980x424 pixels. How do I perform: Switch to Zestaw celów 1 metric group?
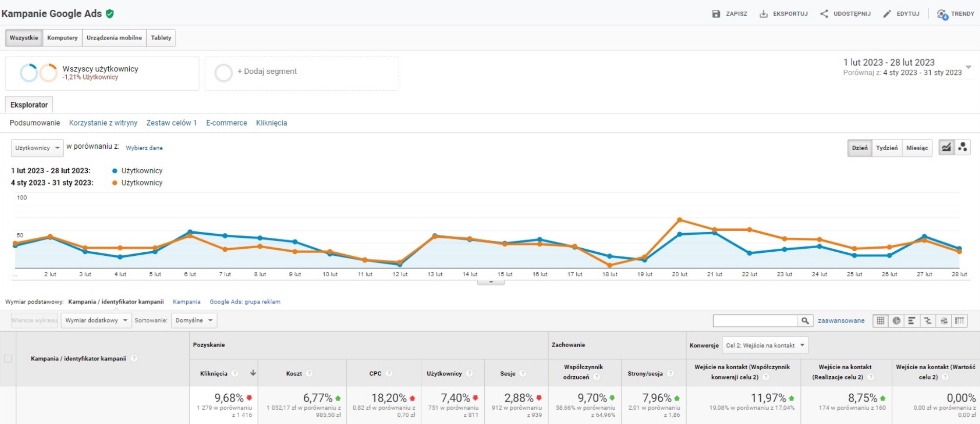coord(171,123)
